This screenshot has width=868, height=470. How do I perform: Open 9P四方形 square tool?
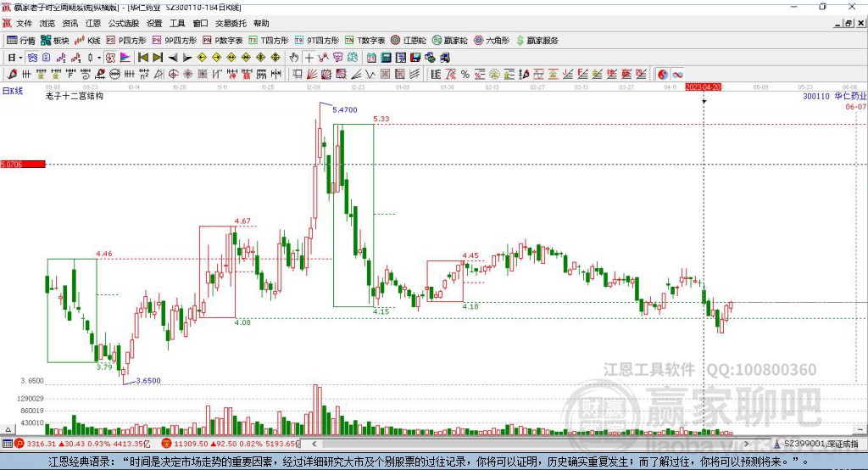(175, 41)
